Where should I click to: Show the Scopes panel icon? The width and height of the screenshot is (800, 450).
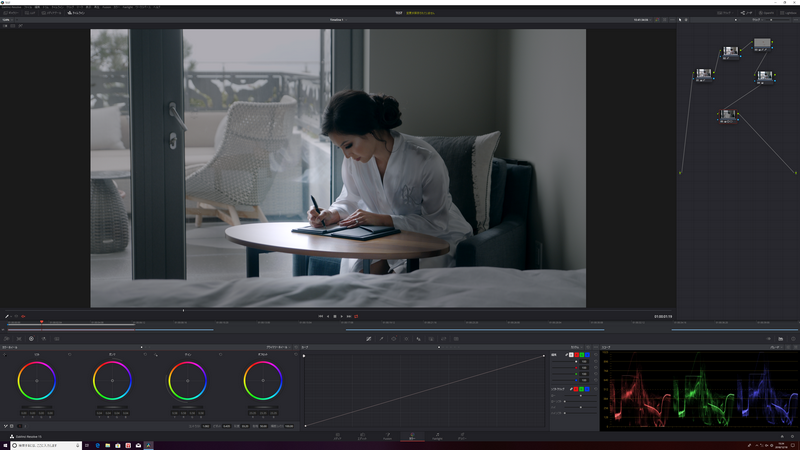781,339
